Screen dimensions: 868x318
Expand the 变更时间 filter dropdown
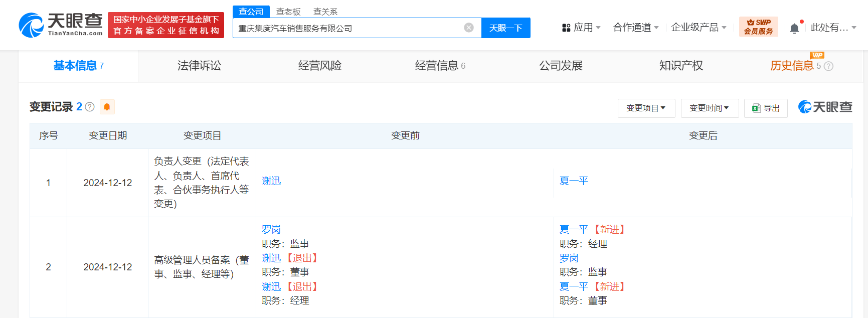click(x=709, y=108)
